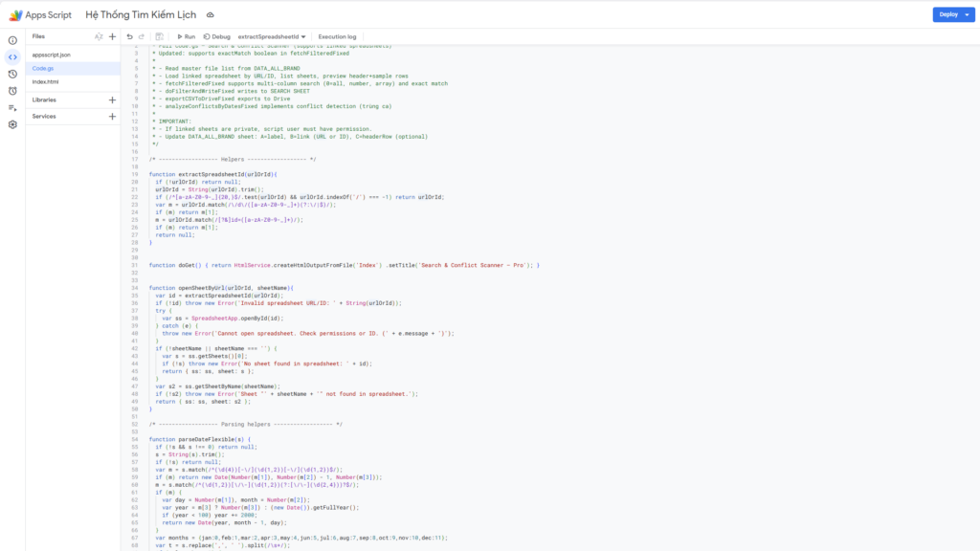Save project with the floppy disk icon
Screen dimensions: 980x551
161,36
